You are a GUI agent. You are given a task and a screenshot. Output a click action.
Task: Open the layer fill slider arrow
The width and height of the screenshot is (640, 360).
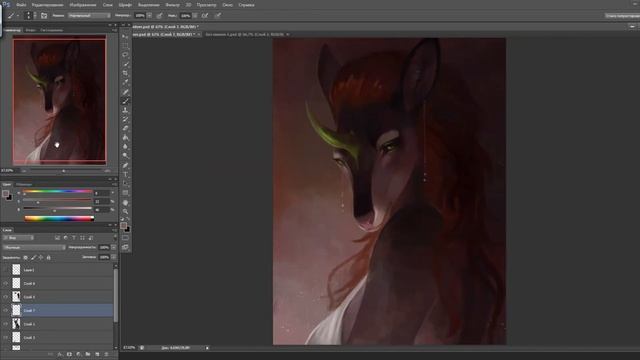pos(113,257)
